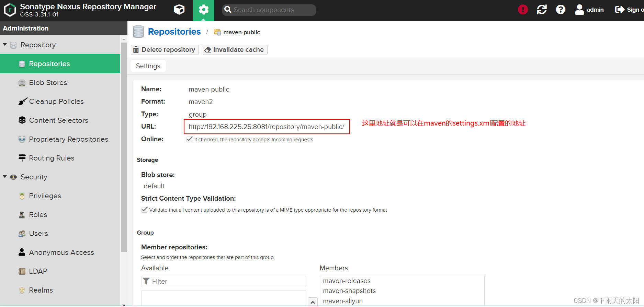Click the Invalidate cache button
The image size is (644, 307).
[x=235, y=50]
